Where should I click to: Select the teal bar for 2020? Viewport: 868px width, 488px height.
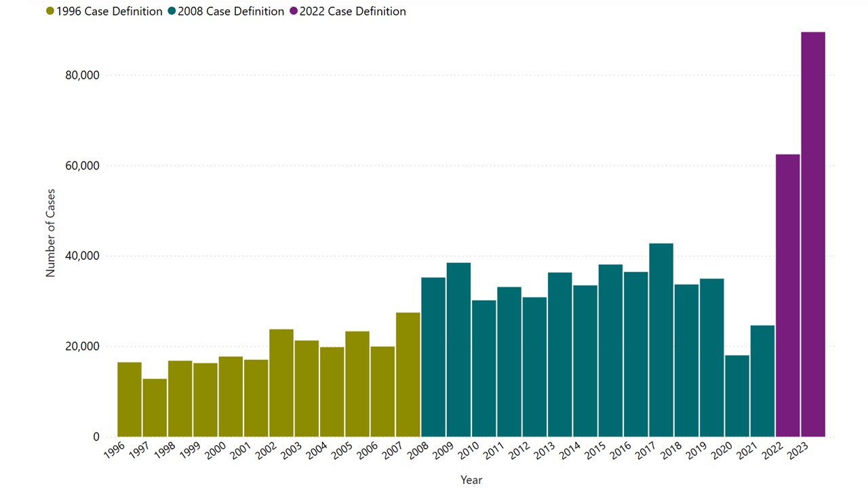point(736,396)
